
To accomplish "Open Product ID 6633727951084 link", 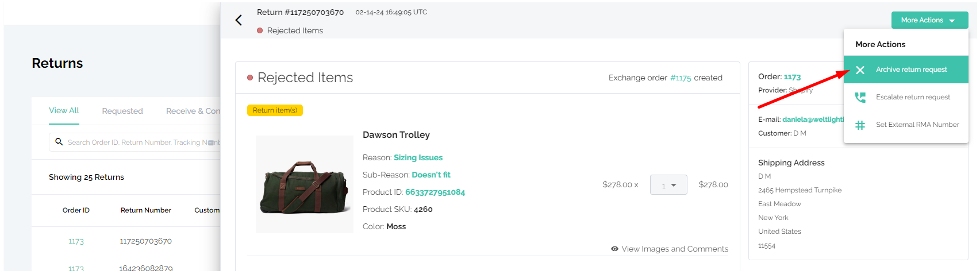I will coord(435,192).
